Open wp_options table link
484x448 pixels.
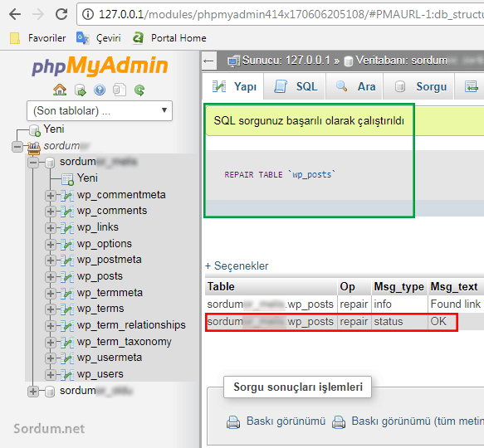click(x=105, y=244)
